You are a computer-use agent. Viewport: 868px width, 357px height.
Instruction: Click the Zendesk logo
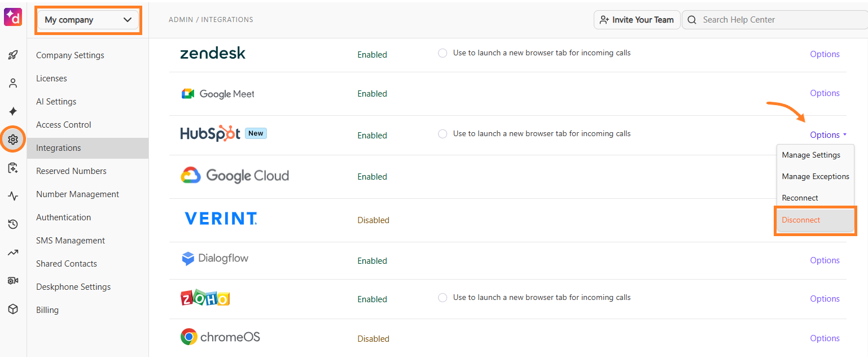(213, 53)
